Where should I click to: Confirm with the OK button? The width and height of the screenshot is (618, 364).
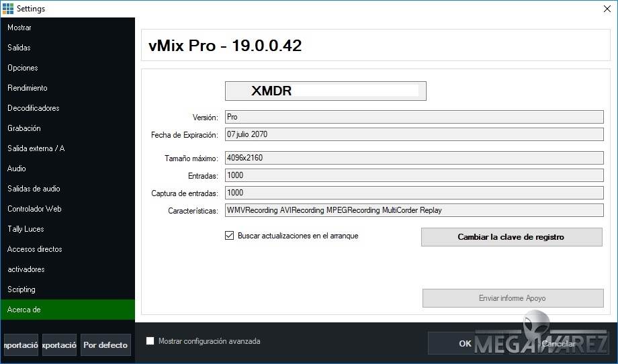(x=465, y=343)
